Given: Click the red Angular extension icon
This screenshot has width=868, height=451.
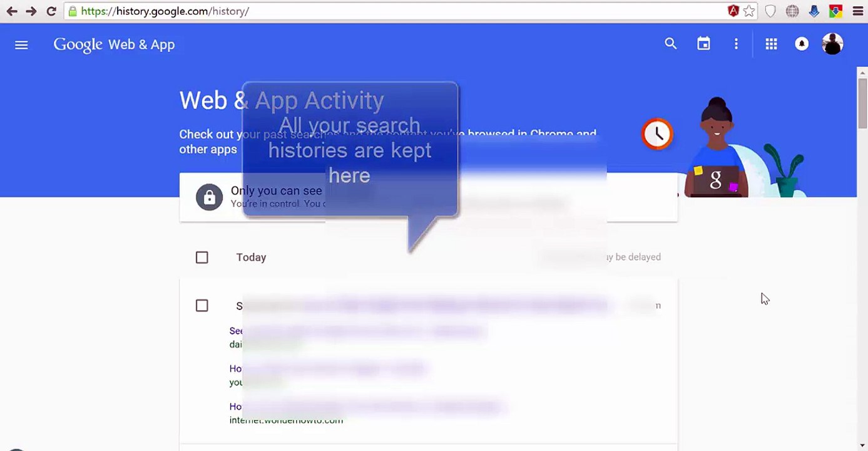Looking at the screenshot, I should pyautogui.click(x=733, y=11).
